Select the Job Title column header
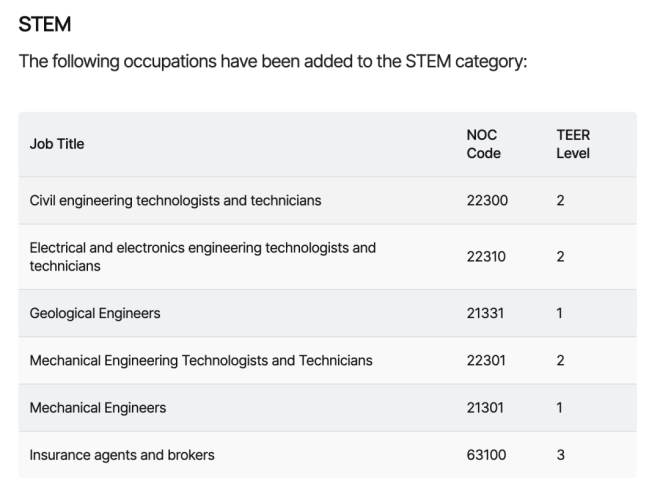660x494 pixels. (x=57, y=144)
